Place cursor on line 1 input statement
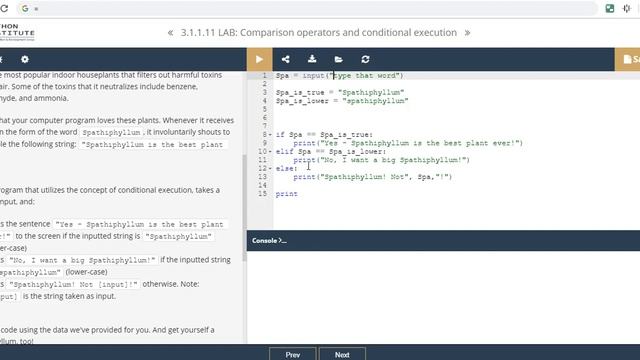 [x=340, y=76]
